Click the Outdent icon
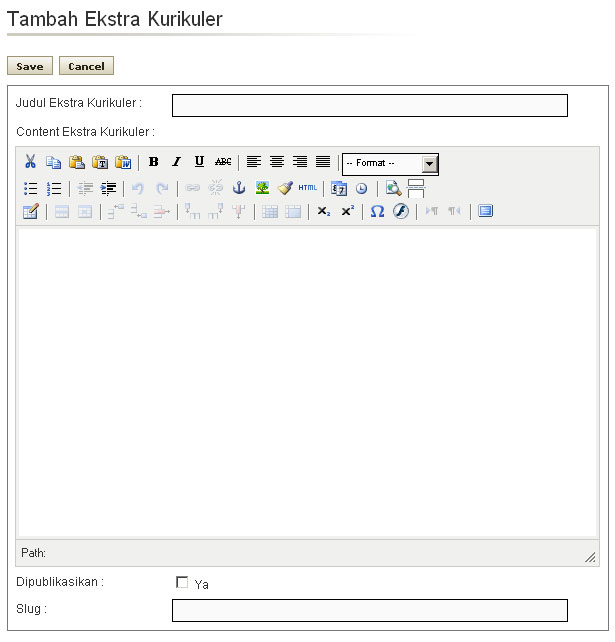The height and width of the screenshot is (642, 615). click(85, 188)
